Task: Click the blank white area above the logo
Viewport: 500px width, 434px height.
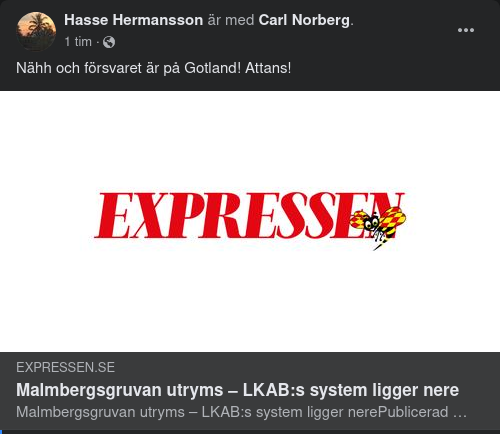Action: pyautogui.click(x=250, y=140)
